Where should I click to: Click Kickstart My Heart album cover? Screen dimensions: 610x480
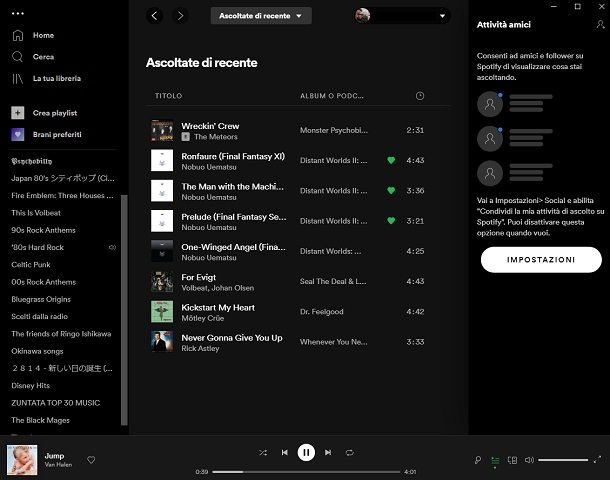point(162,312)
